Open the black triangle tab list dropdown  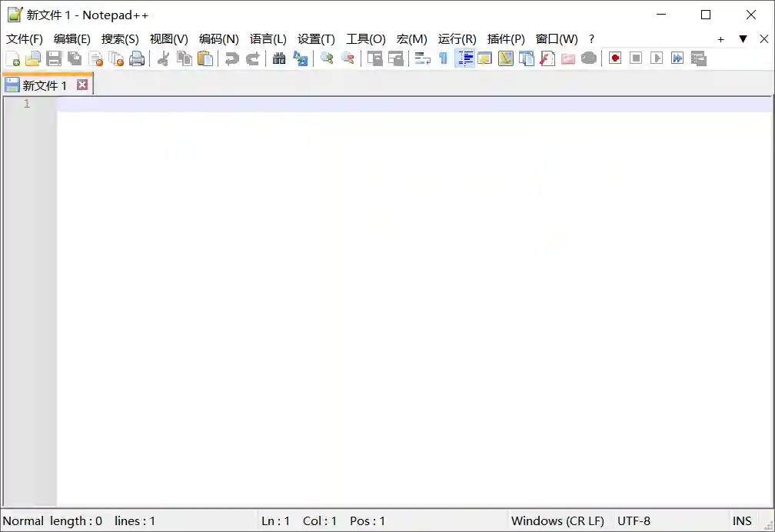(x=743, y=38)
